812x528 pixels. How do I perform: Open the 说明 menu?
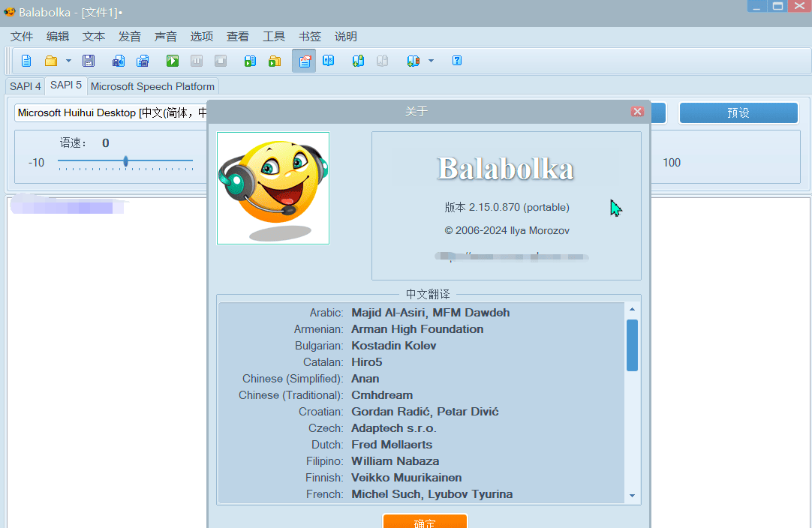pyautogui.click(x=346, y=37)
